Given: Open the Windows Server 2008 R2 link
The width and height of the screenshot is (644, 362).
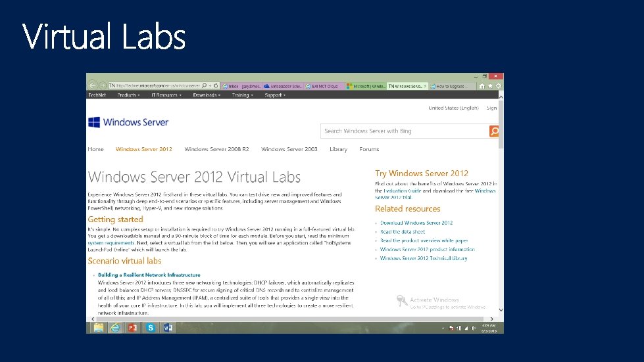Looking at the screenshot, I should tap(216, 149).
